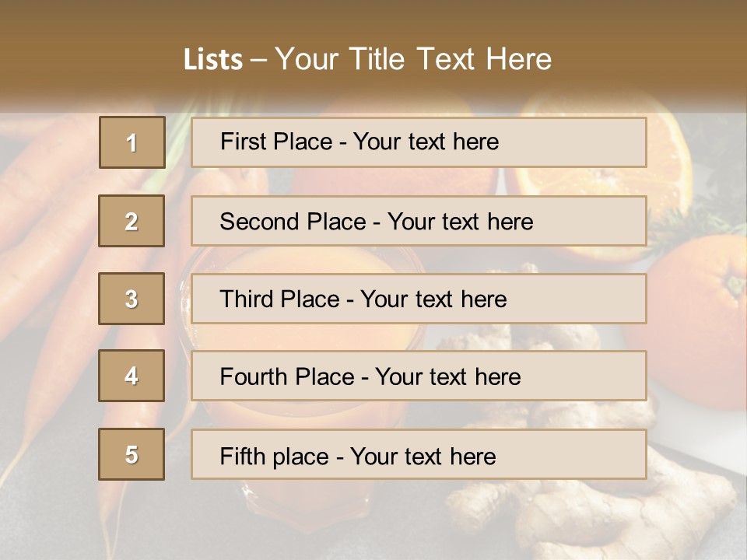Select the number 2 box

pos(132,221)
